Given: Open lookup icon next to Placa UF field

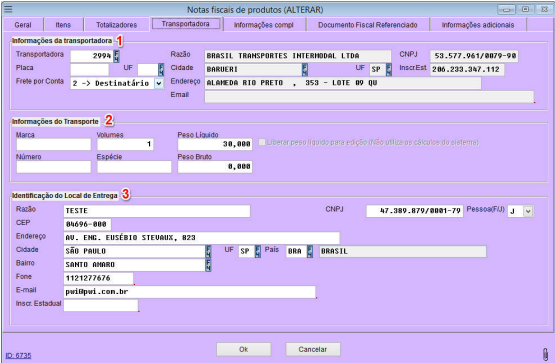Looking at the screenshot, I should 161,70.
